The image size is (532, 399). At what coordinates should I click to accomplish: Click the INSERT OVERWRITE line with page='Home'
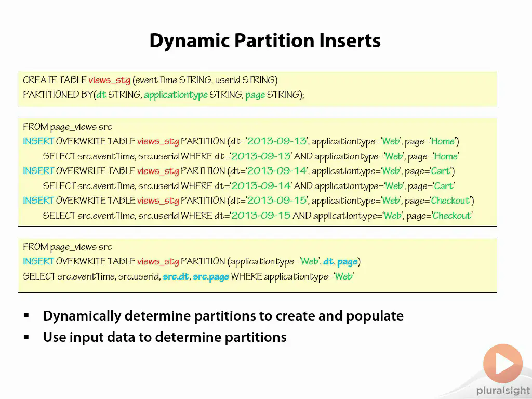pos(241,141)
